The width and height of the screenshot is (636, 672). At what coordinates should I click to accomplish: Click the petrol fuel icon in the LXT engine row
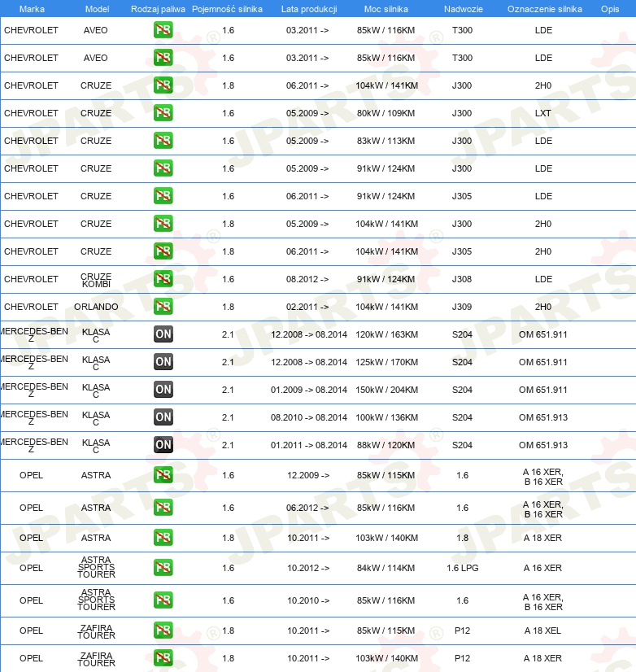point(163,113)
